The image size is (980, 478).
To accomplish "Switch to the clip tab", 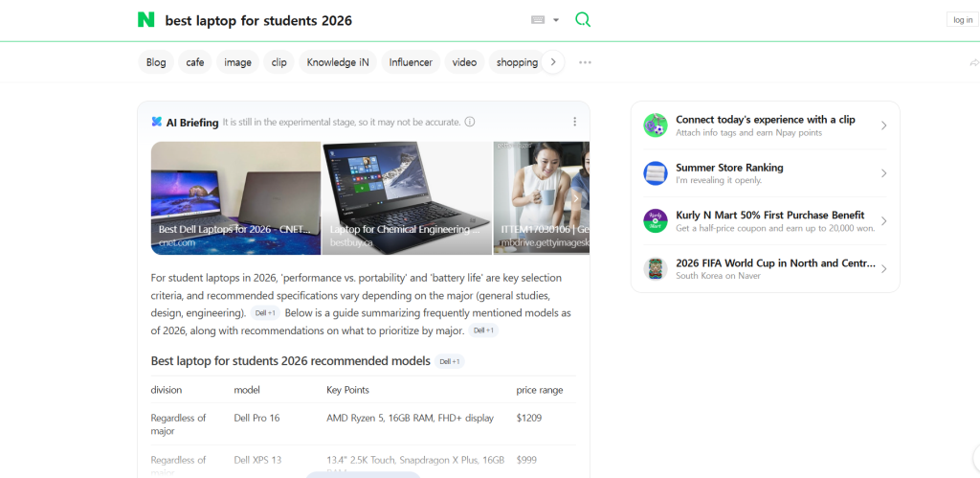I will pyautogui.click(x=278, y=62).
